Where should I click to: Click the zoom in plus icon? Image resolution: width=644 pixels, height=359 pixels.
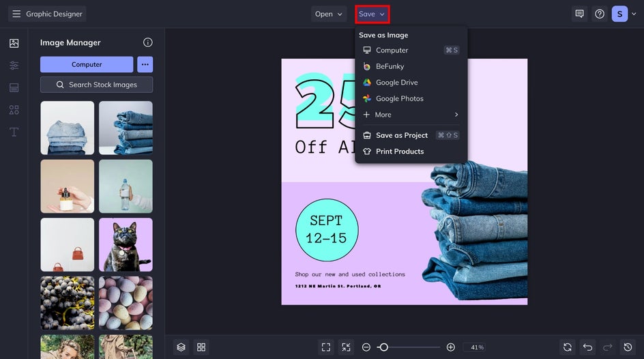450,347
